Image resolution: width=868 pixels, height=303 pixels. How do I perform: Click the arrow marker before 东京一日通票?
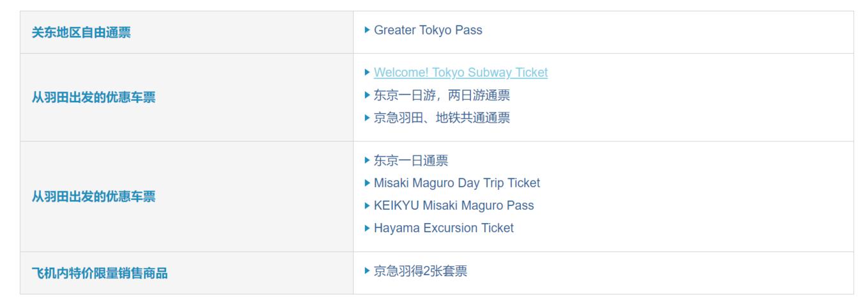point(367,160)
